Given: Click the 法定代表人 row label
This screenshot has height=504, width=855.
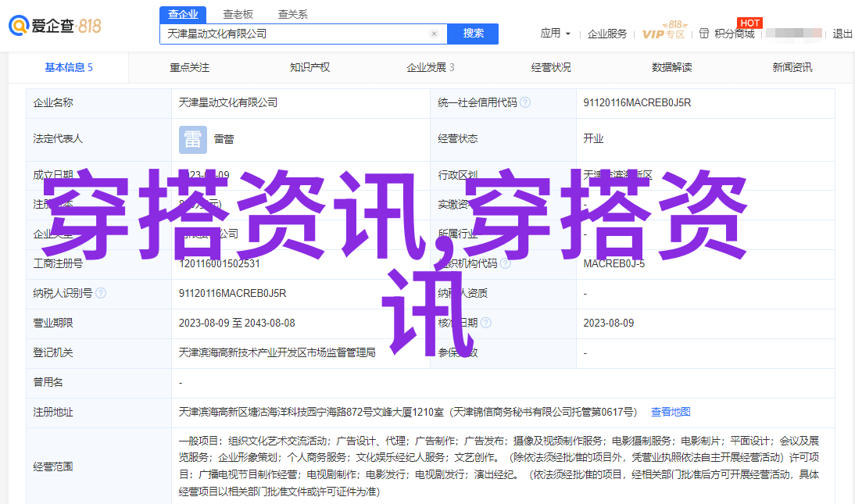Looking at the screenshot, I should tap(58, 138).
